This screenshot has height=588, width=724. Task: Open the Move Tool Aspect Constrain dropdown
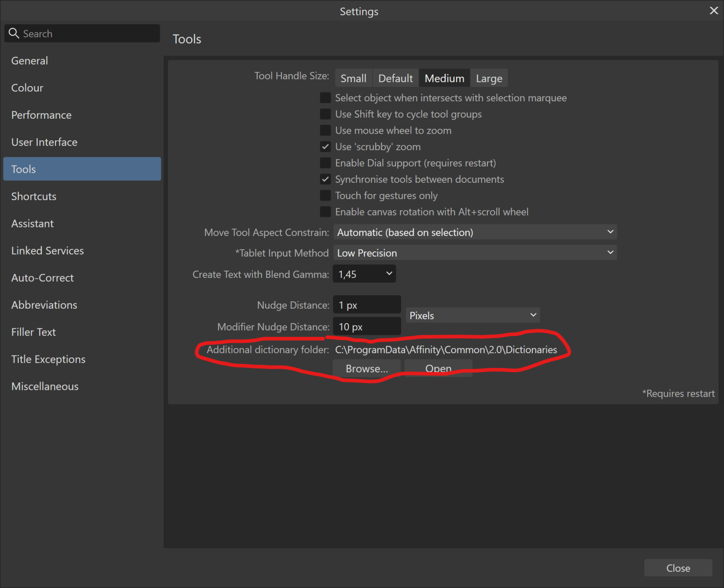click(474, 232)
